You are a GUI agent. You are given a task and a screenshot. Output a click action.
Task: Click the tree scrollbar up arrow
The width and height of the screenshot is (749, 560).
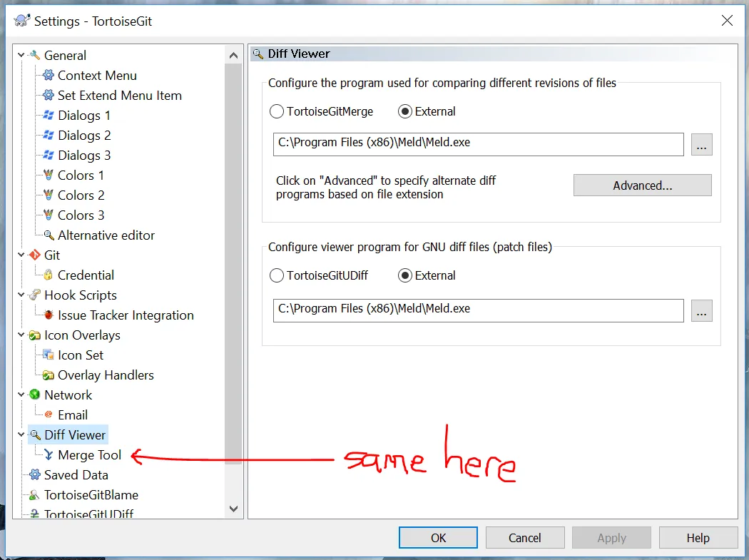[233, 56]
